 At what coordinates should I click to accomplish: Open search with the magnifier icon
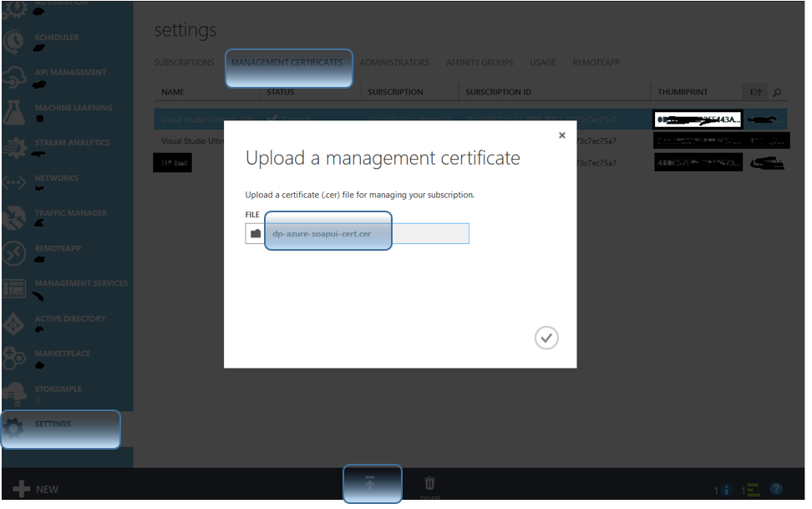[777, 92]
